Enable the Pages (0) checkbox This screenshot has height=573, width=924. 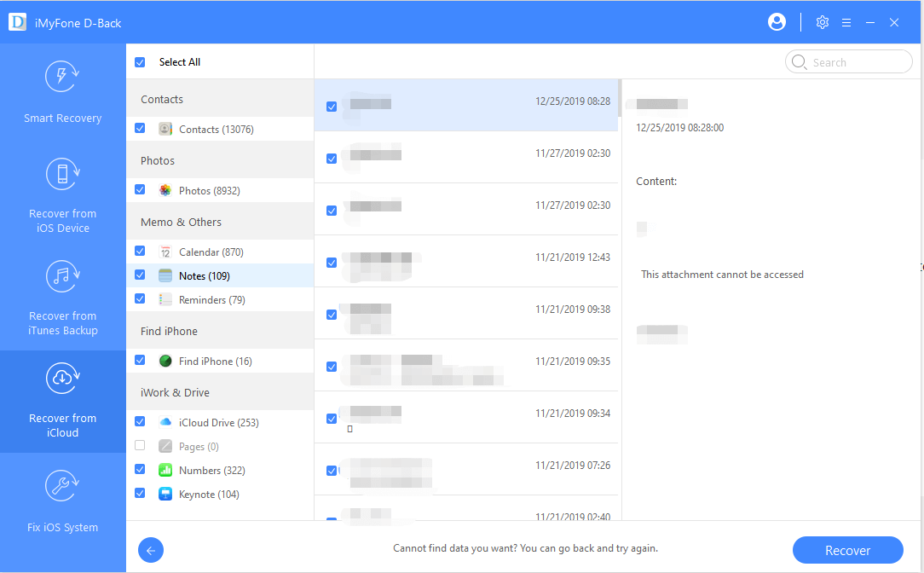[140, 446]
